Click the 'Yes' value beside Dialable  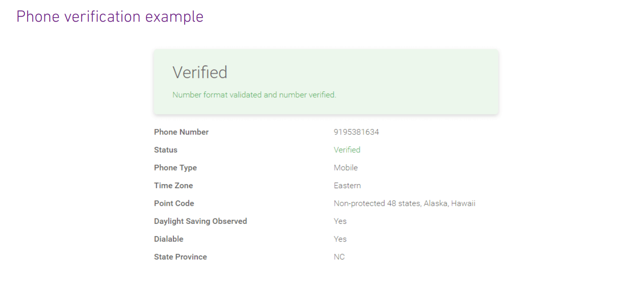click(340, 239)
